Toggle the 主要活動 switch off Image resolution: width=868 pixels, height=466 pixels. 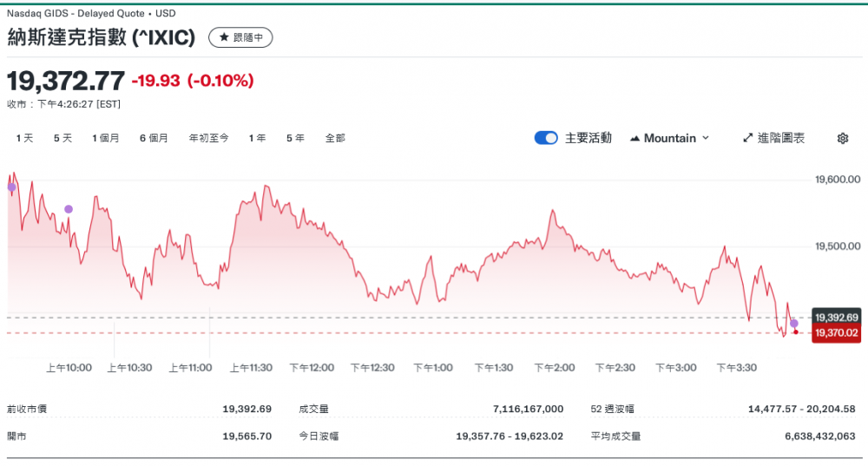(x=546, y=138)
